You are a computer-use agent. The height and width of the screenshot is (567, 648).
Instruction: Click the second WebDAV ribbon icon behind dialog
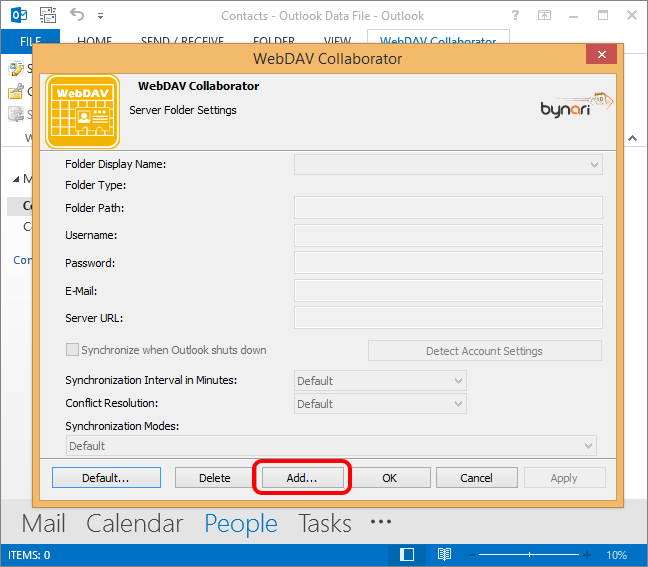[17, 91]
